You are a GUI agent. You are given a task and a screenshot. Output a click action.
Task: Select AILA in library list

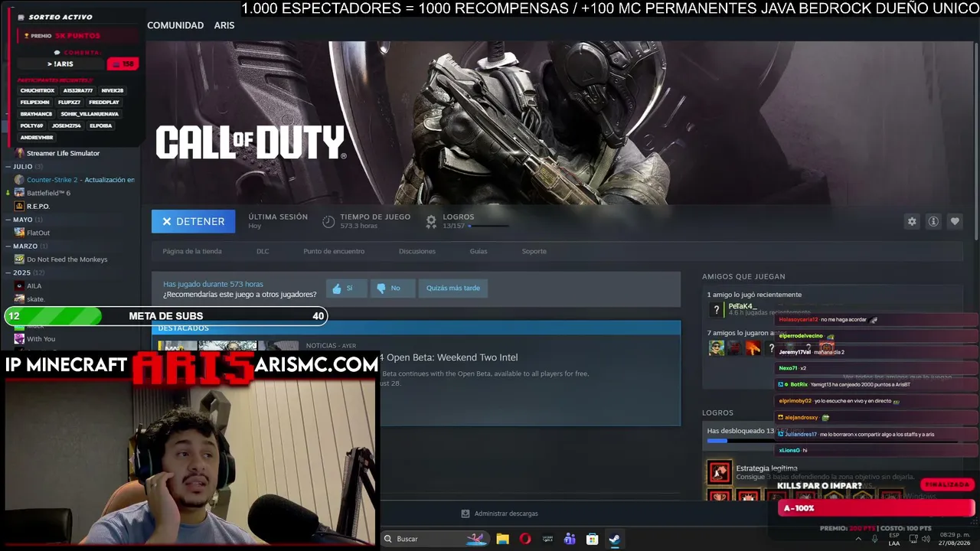[34, 286]
